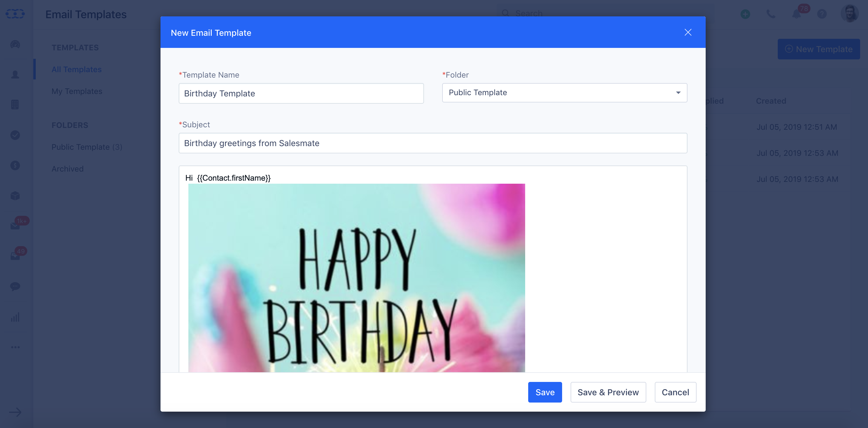The image size is (868, 428).
Task: Click the Created column header
Action: pyautogui.click(x=771, y=101)
